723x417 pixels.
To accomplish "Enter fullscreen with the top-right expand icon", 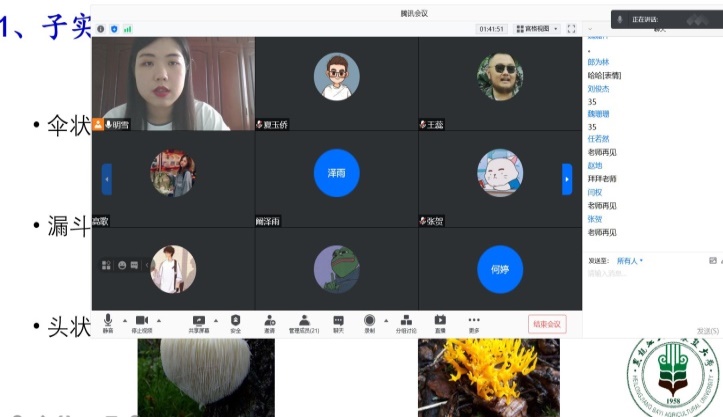I will coord(571,29).
